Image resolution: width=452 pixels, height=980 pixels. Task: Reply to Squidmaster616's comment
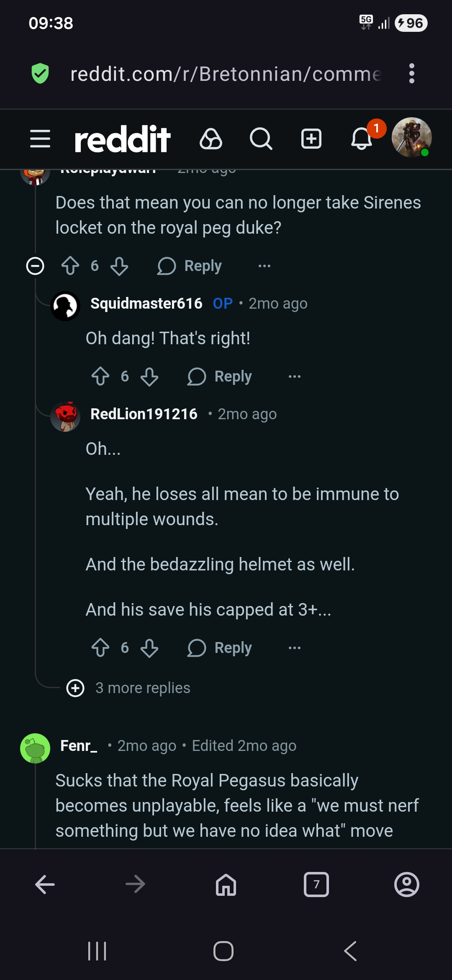220,376
